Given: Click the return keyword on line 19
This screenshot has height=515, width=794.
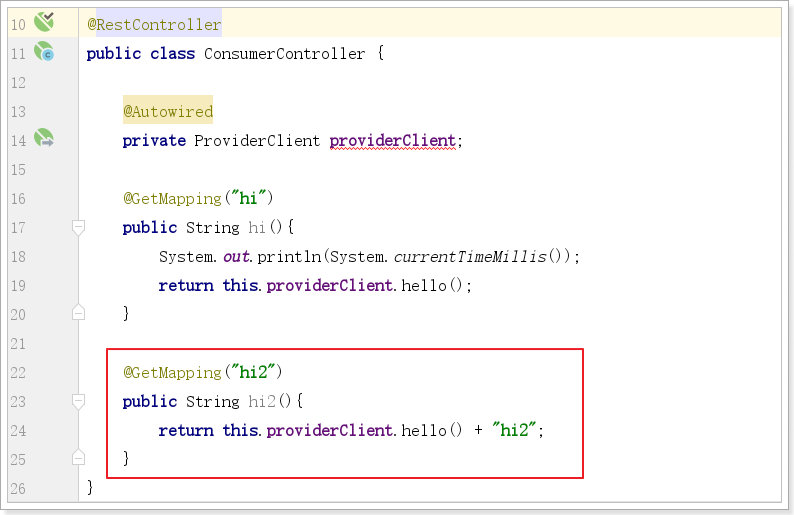Looking at the screenshot, I should pos(186,286).
